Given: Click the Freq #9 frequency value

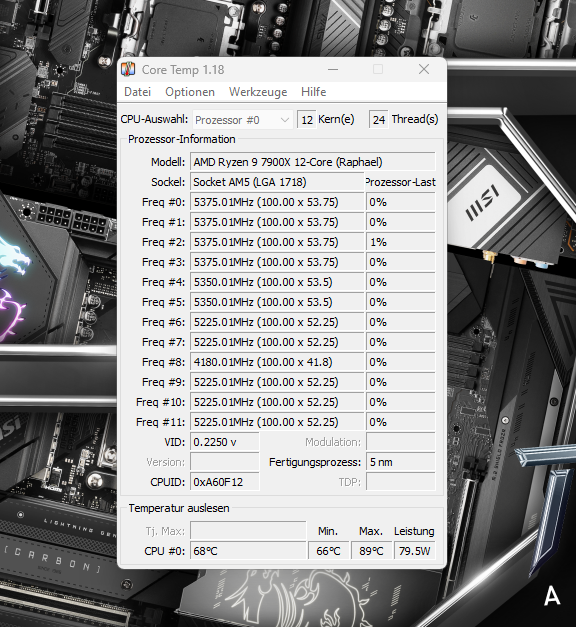Looking at the screenshot, I should click(277, 382).
